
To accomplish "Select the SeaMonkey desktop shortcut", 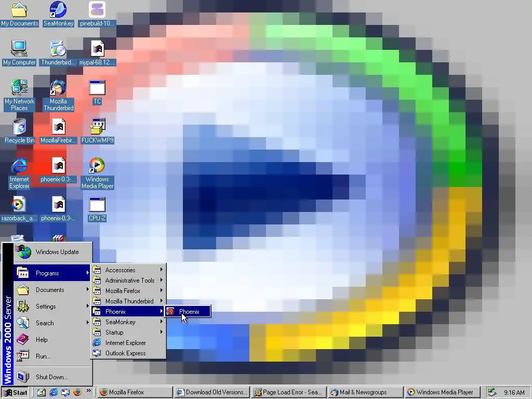I will click(x=58, y=14).
